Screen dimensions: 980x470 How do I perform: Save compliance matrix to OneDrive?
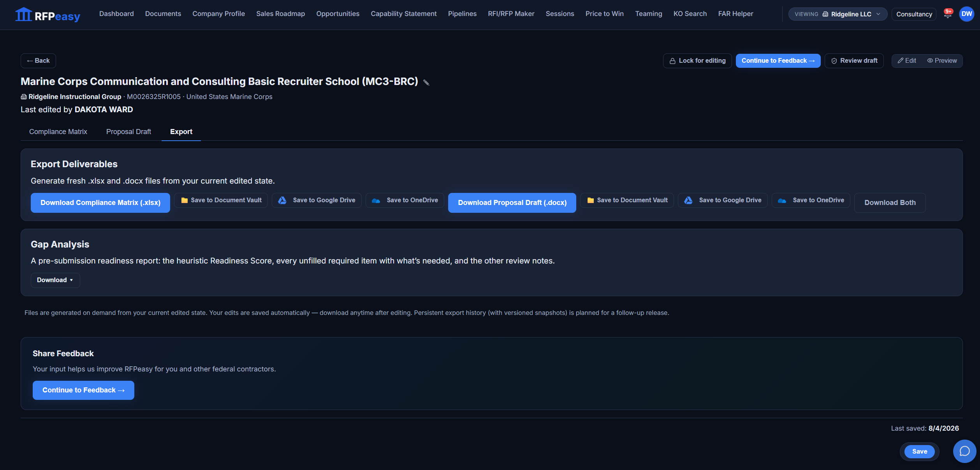(405, 200)
